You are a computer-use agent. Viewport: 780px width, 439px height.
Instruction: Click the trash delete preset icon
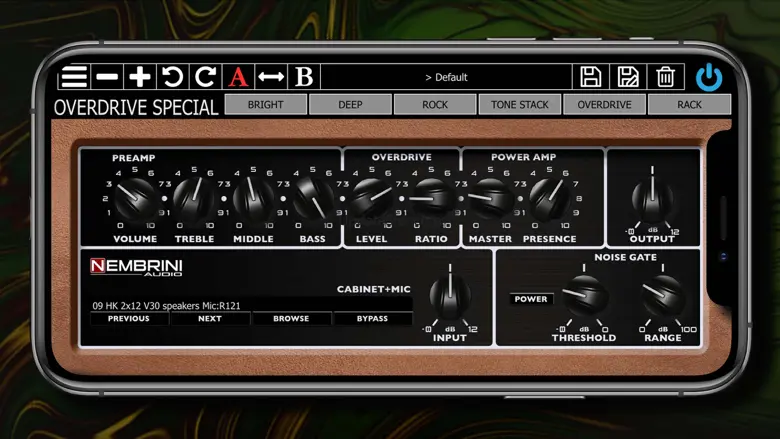tap(666, 77)
